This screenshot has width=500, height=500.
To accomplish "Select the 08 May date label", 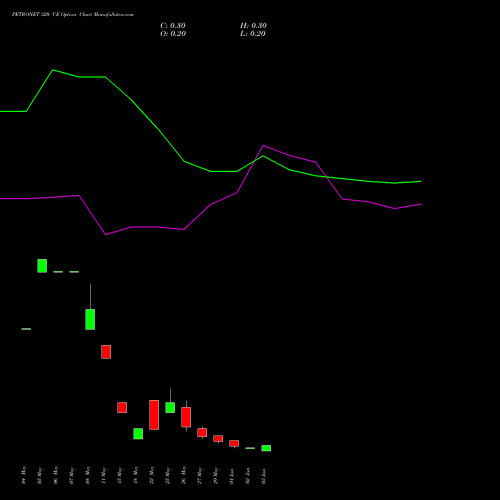I will (x=88, y=475).
